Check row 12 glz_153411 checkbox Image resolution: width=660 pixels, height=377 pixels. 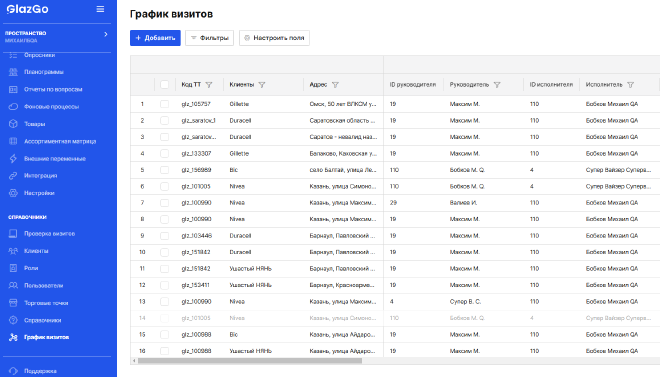[x=164, y=285]
